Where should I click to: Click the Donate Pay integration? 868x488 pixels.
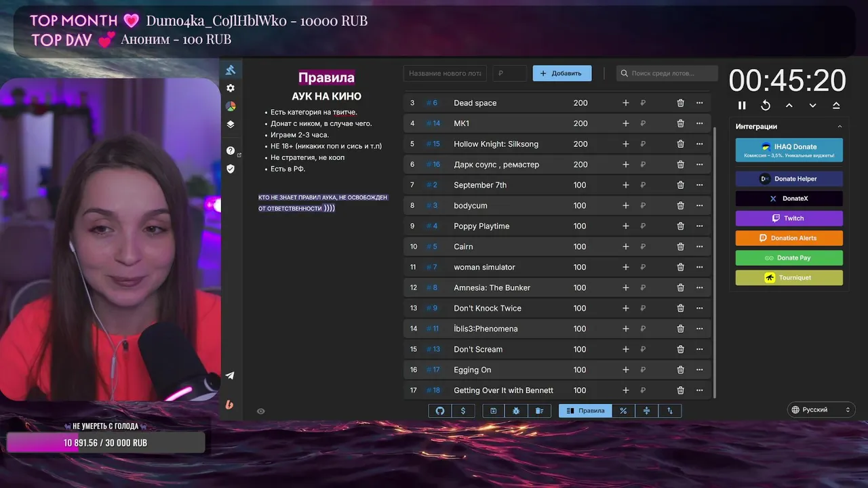(x=789, y=258)
